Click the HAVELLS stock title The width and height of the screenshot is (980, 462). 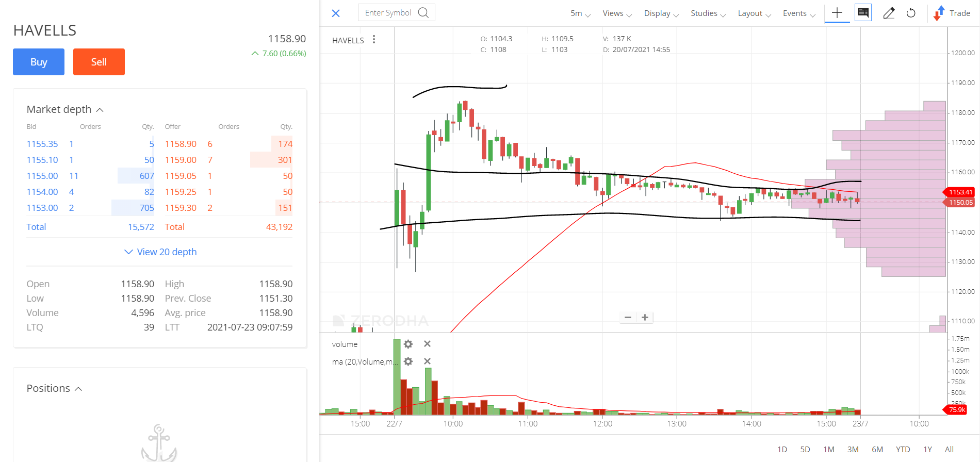[45, 30]
